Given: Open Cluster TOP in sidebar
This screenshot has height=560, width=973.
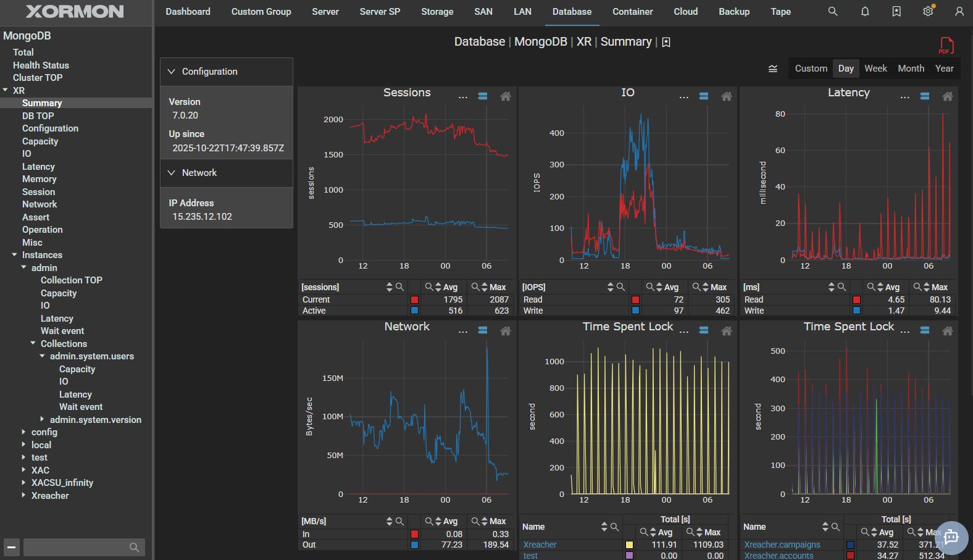Looking at the screenshot, I should click(x=38, y=78).
